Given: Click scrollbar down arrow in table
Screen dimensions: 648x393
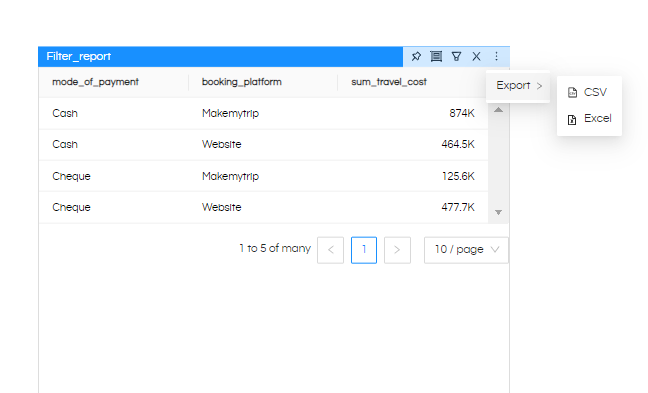Looking at the screenshot, I should pos(498,212).
